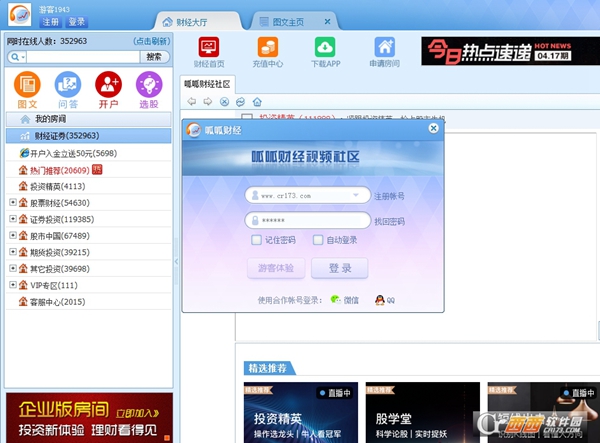The image size is (600, 443).
Task: Select 财经证券(352963) category
Action: (88, 136)
